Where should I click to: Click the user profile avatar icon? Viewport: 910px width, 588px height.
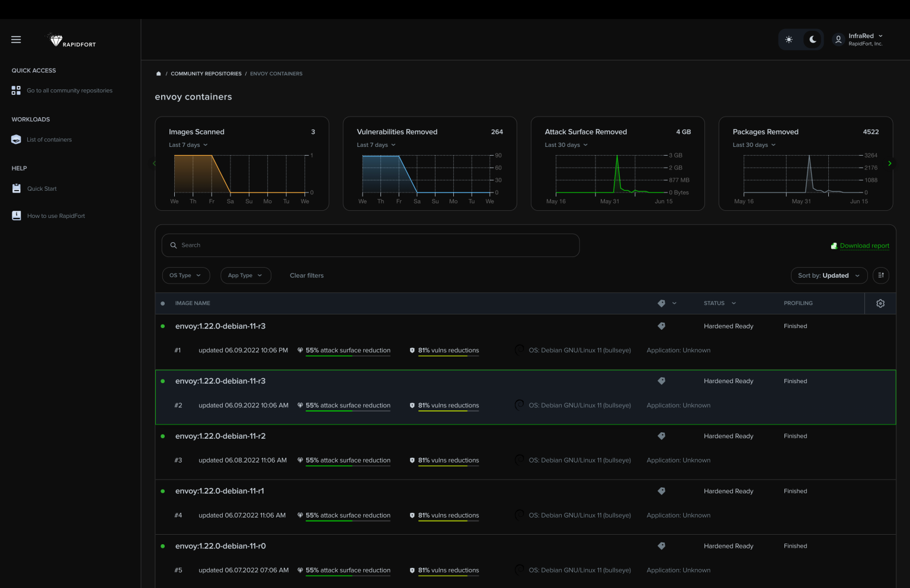[x=838, y=40]
